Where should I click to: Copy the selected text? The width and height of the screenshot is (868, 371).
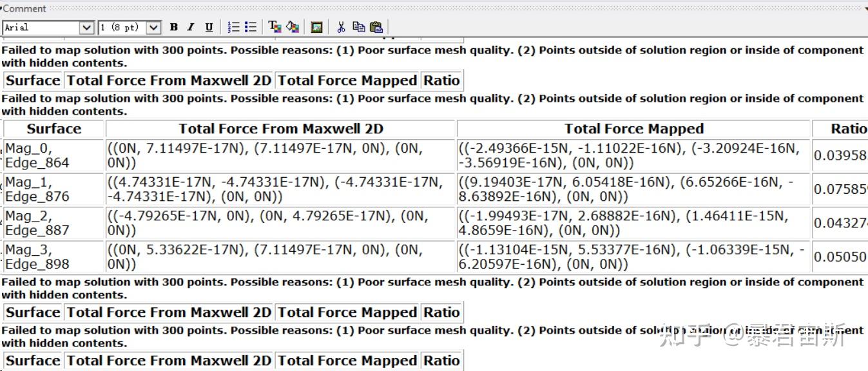359,27
